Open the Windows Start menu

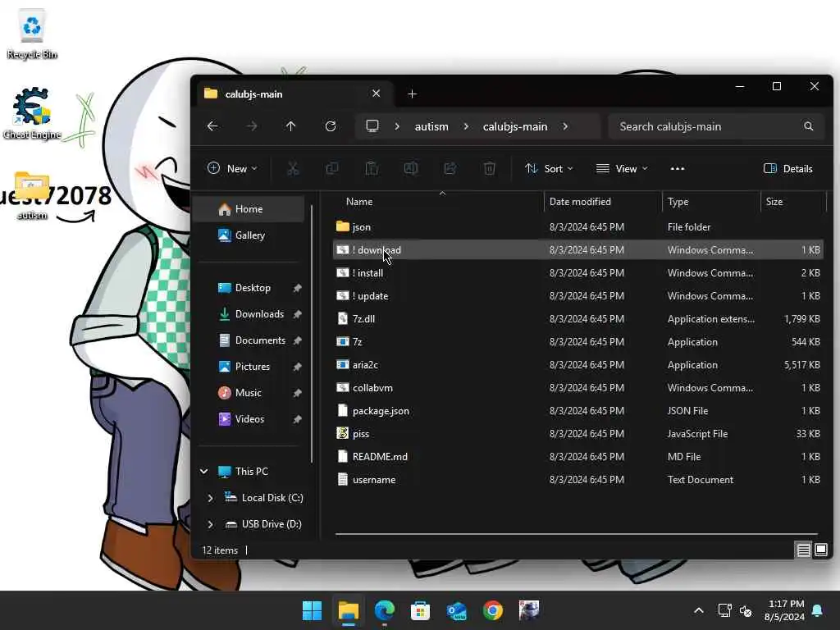pos(312,610)
